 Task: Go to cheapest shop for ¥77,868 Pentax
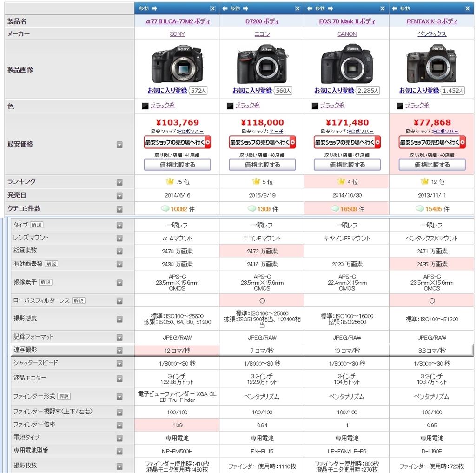coord(432,142)
